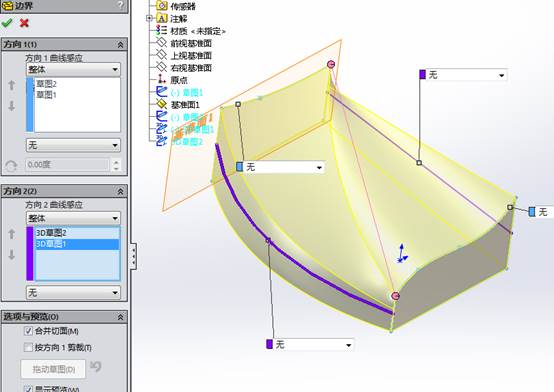Screen dimensions: 554x392
Task: Click purple direction 2 color bar
Action: (30, 254)
